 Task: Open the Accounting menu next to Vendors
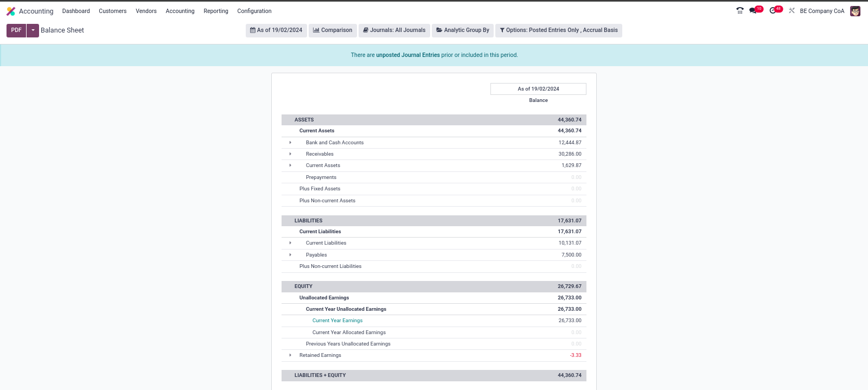180,11
